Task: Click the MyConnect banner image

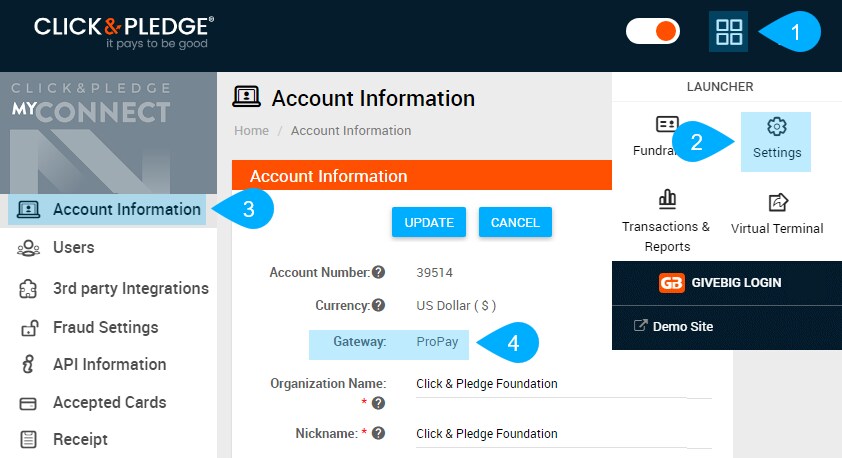Action: coord(108,133)
